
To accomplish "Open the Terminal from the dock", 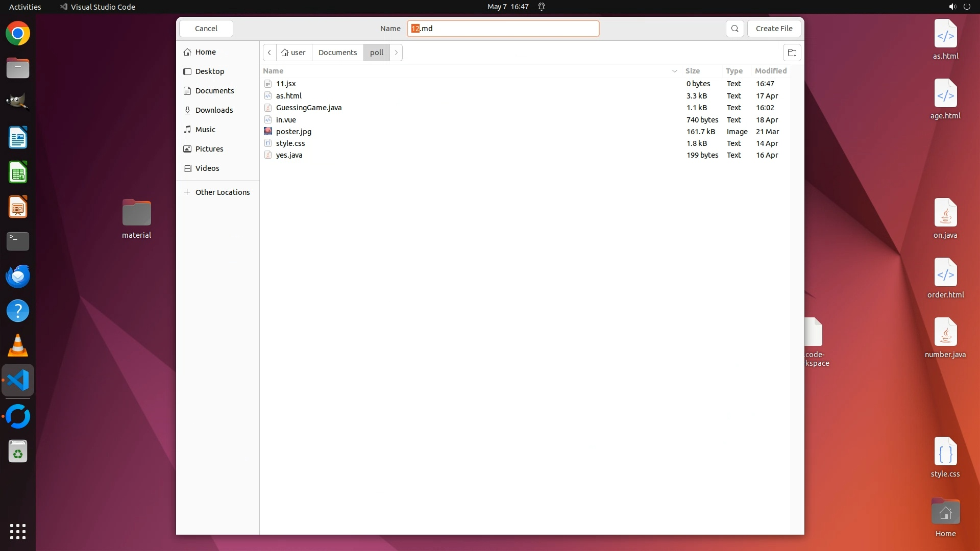I will coord(18,241).
